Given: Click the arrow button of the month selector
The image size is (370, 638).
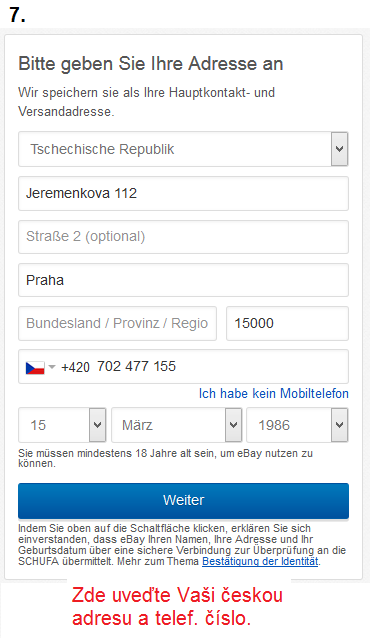Looking at the screenshot, I should tap(233, 425).
